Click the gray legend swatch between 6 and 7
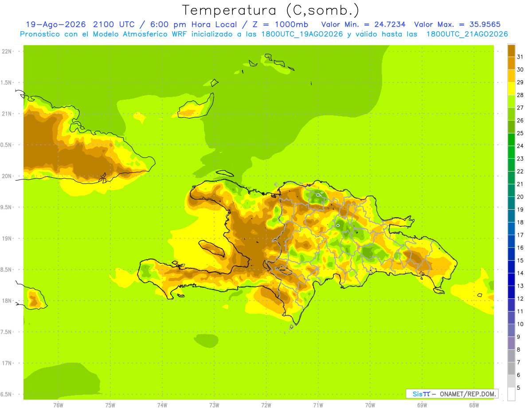This screenshot has width=532, height=411. click(x=511, y=368)
